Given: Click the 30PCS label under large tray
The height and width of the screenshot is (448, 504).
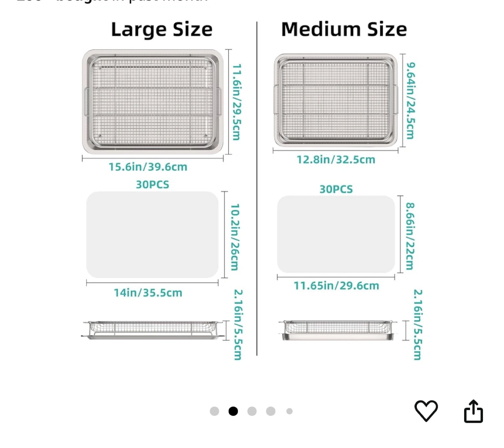Looking at the screenshot, I should [153, 185].
